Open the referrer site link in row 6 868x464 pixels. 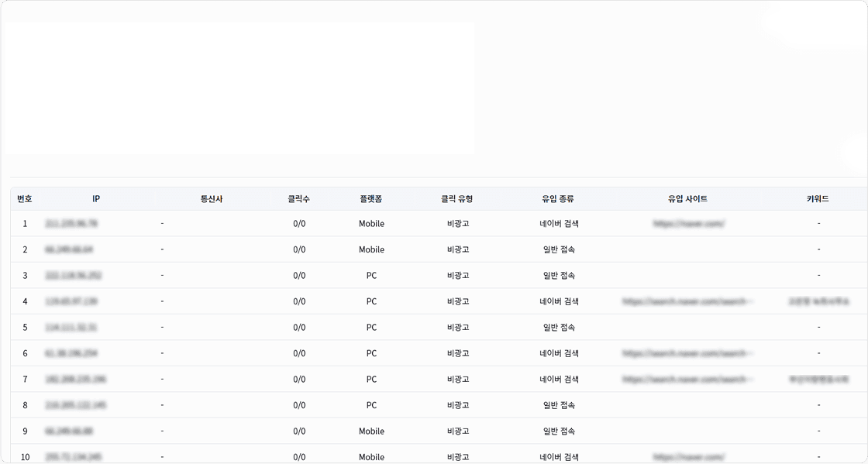click(688, 353)
